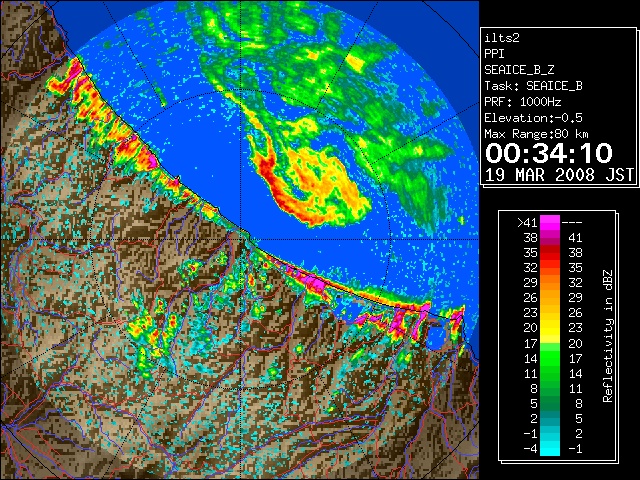Select the '19 MAR 2008 JST' date
Screen dimensions: 640x480
559,175
